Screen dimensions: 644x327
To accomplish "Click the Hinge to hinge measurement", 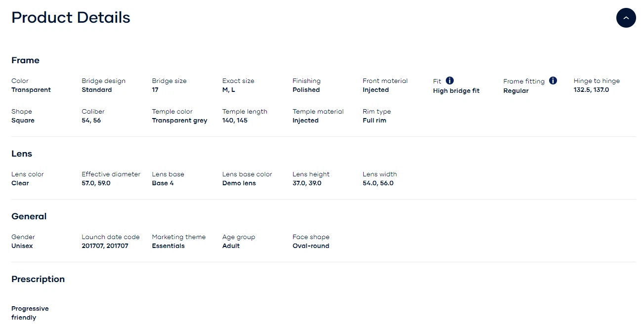I will coord(591,90).
